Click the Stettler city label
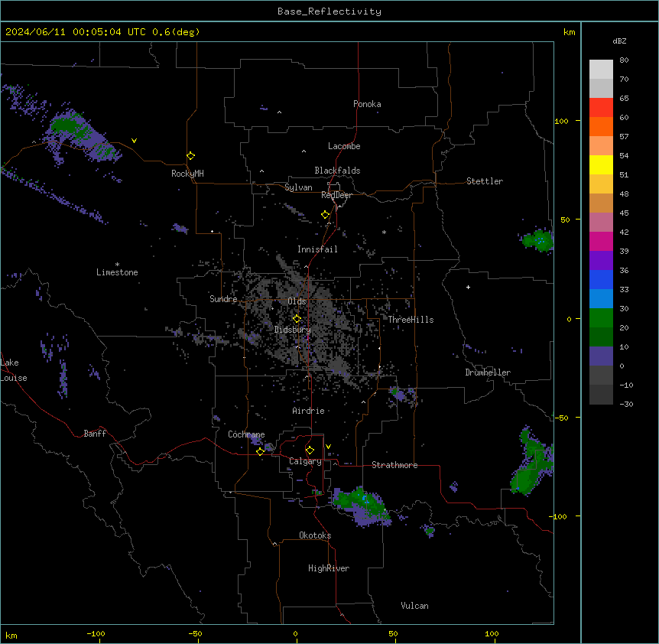Image resolution: width=659 pixels, height=644 pixels. pos(485,181)
